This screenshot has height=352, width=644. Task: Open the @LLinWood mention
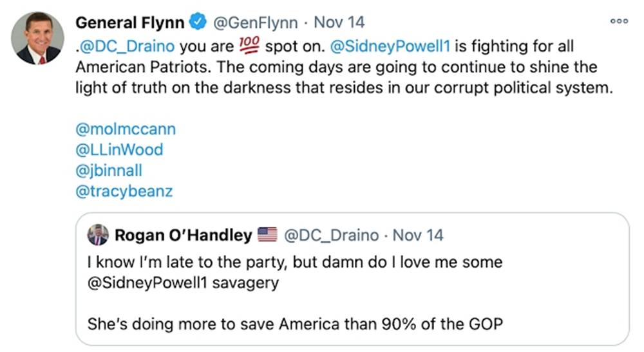(119, 150)
